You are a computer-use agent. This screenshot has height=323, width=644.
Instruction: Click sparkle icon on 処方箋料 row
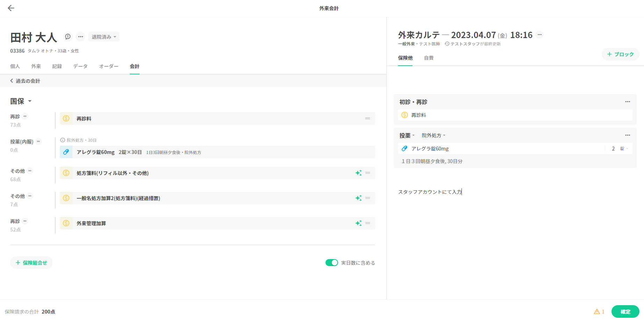coord(358,173)
